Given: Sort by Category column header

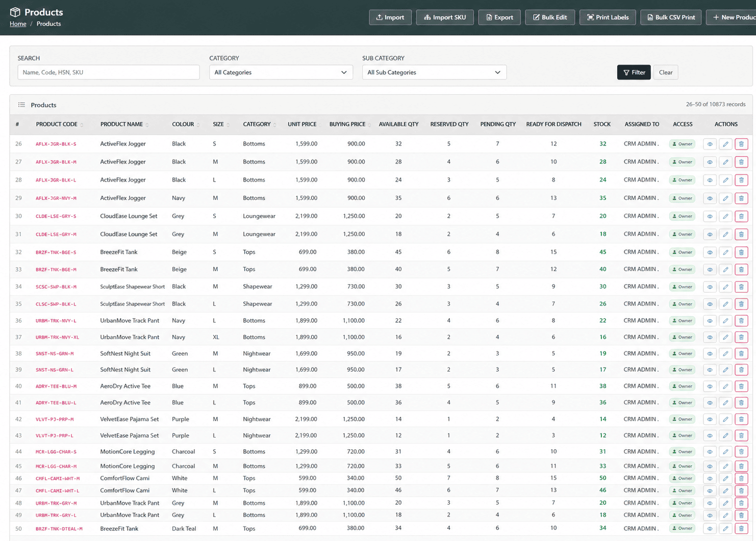Looking at the screenshot, I should [x=259, y=124].
